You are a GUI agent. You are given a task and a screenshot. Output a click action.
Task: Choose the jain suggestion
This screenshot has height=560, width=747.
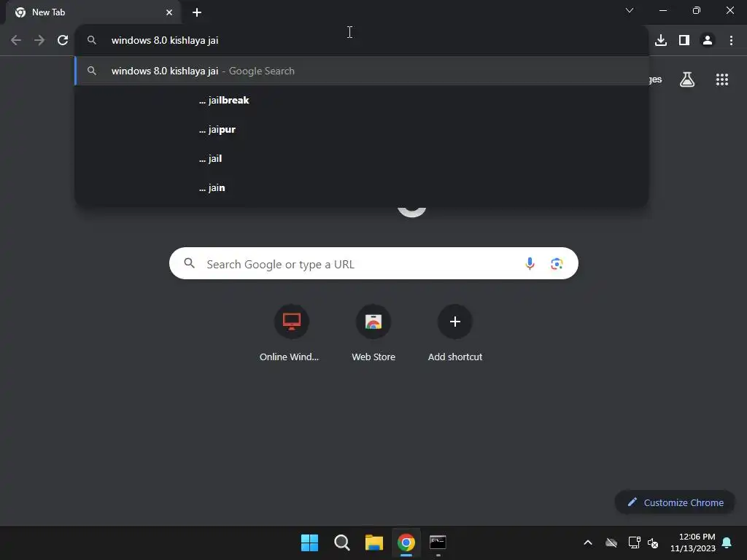click(x=362, y=187)
